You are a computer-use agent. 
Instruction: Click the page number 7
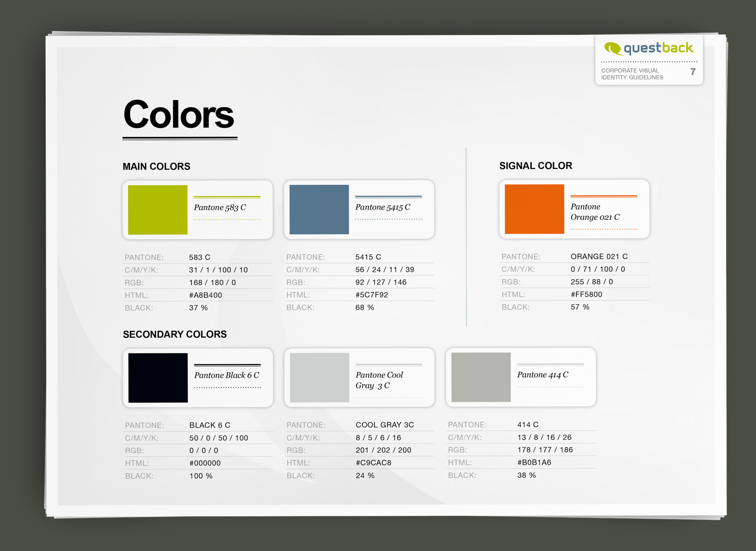tap(693, 72)
